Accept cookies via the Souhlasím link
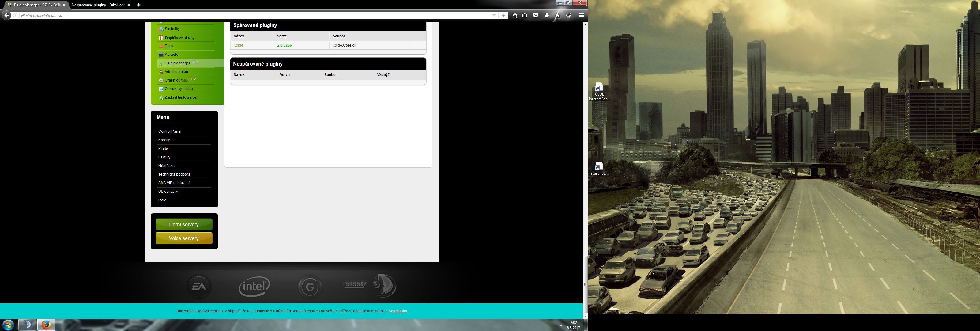Viewport: 980px width, 331px height. (x=398, y=311)
